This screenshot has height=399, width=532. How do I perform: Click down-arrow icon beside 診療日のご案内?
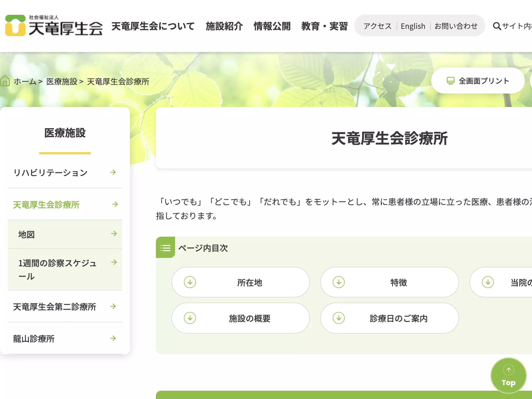339,318
